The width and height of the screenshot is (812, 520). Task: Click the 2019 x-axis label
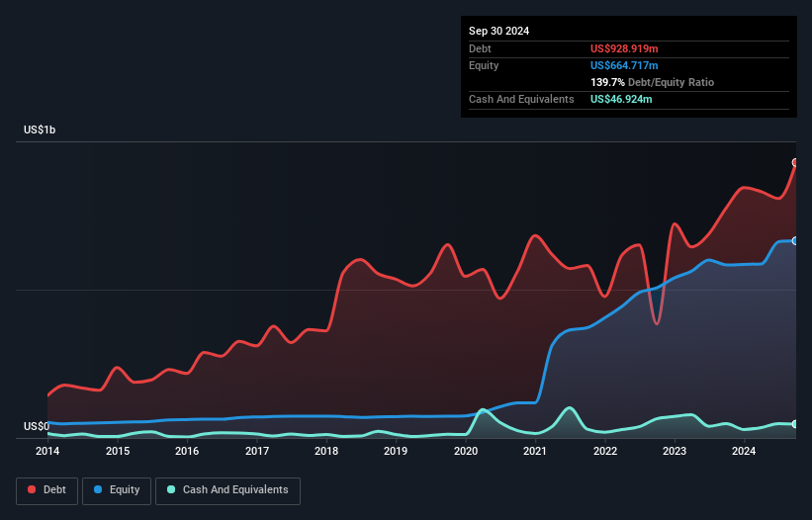(396, 451)
